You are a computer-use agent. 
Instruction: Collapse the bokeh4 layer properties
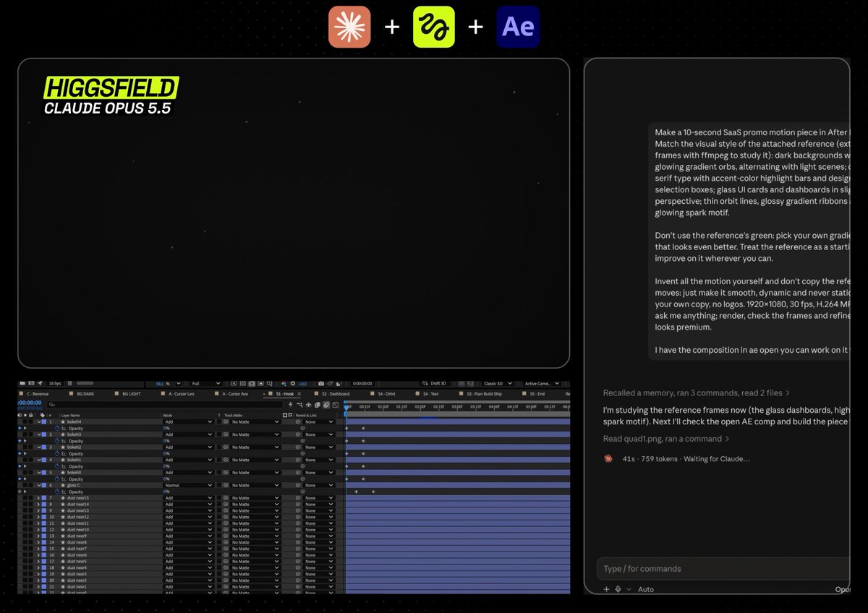point(39,421)
